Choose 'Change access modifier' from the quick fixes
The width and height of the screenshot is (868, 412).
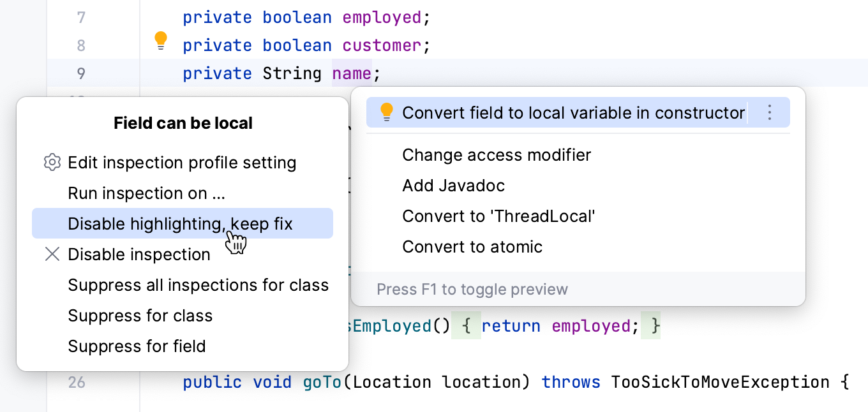coord(496,155)
